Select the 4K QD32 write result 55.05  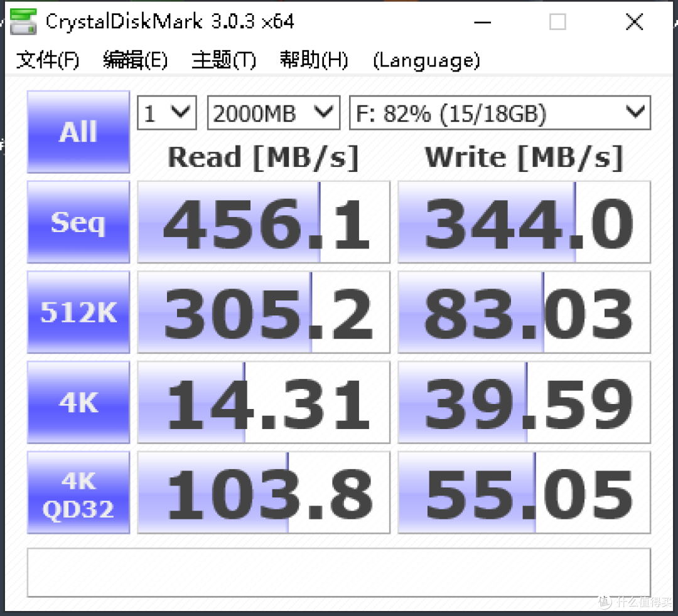pos(524,492)
